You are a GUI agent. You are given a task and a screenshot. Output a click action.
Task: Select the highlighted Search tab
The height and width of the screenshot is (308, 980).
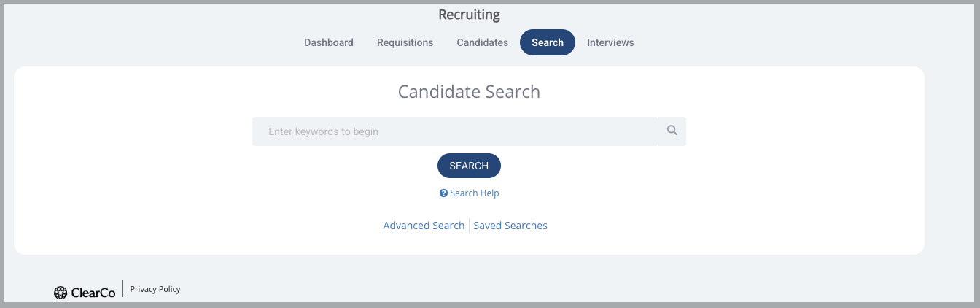[548, 42]
